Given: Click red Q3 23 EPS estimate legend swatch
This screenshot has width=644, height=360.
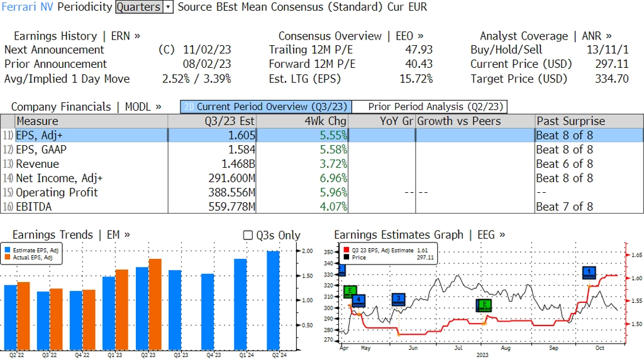Looking at the screenshot, I should tap(347, 250).
